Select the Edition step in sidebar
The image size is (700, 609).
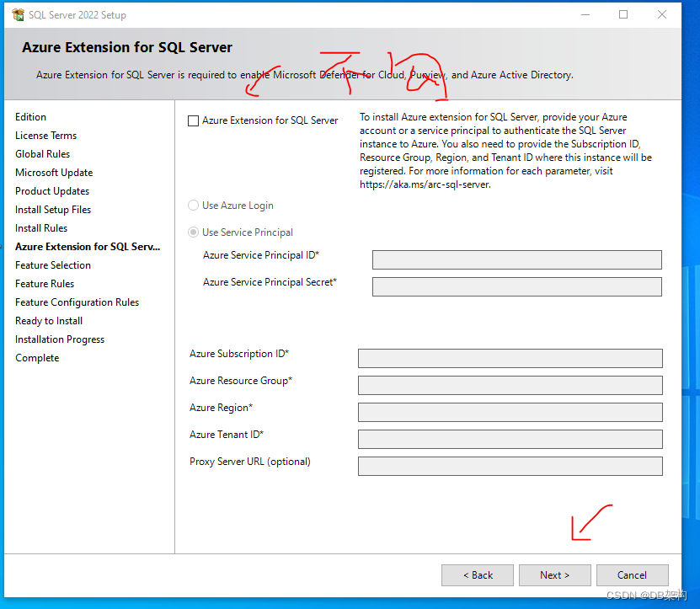click(30, 116)
